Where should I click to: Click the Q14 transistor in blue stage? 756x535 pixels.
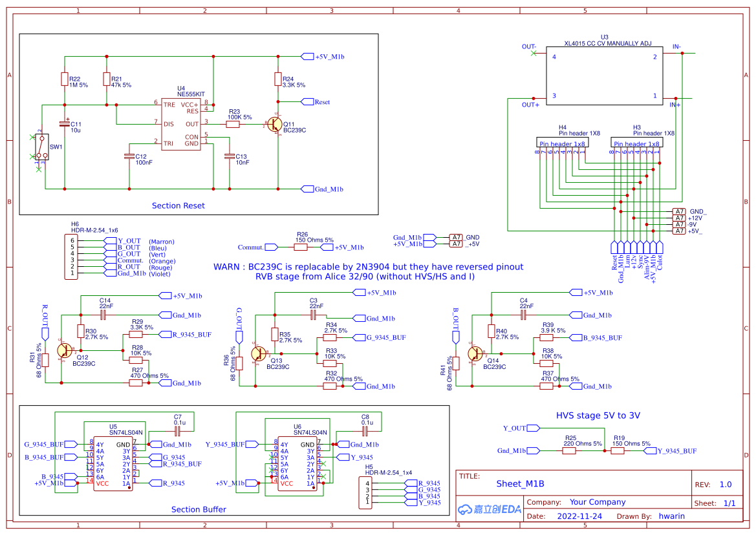[x=474, y=354]
